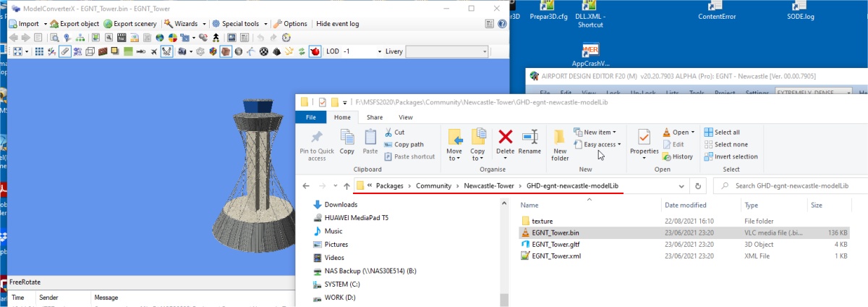Viewport: 868px width, 307px height.
Task: Toggle the red teapot render icon
Action: coord(315,51)
